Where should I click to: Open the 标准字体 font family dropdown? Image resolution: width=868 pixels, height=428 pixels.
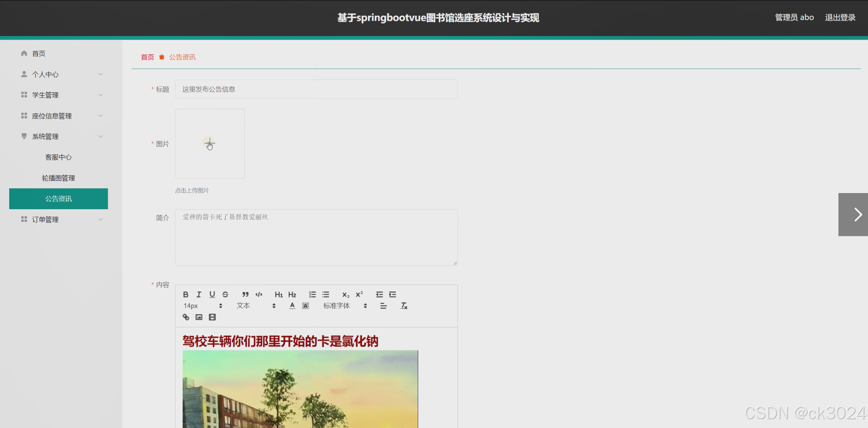point(345,306)
